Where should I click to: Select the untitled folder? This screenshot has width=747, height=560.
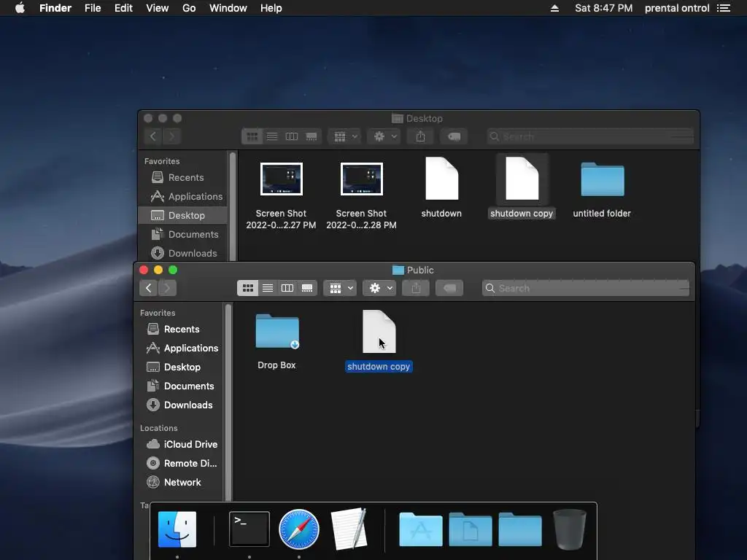602,179
